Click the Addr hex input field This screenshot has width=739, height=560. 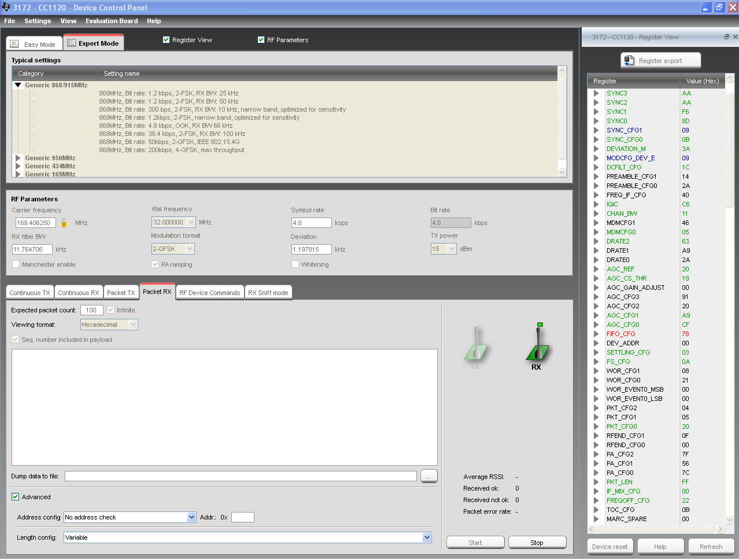[243, 517]
